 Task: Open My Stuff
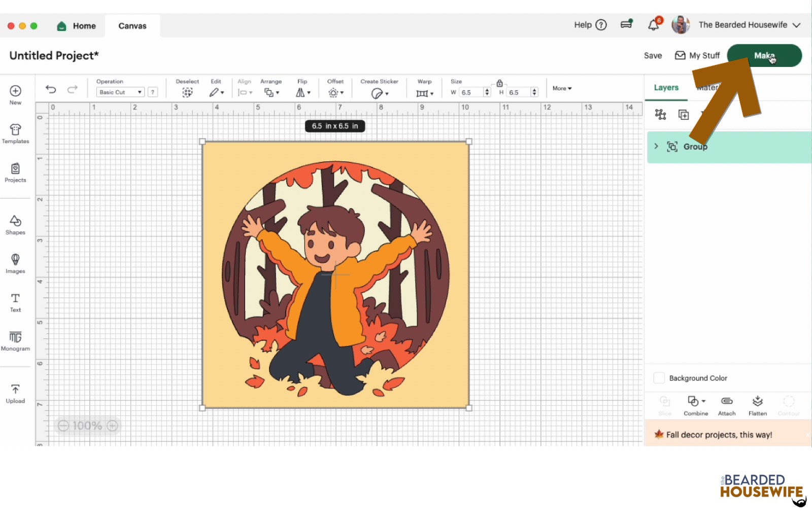697,56
